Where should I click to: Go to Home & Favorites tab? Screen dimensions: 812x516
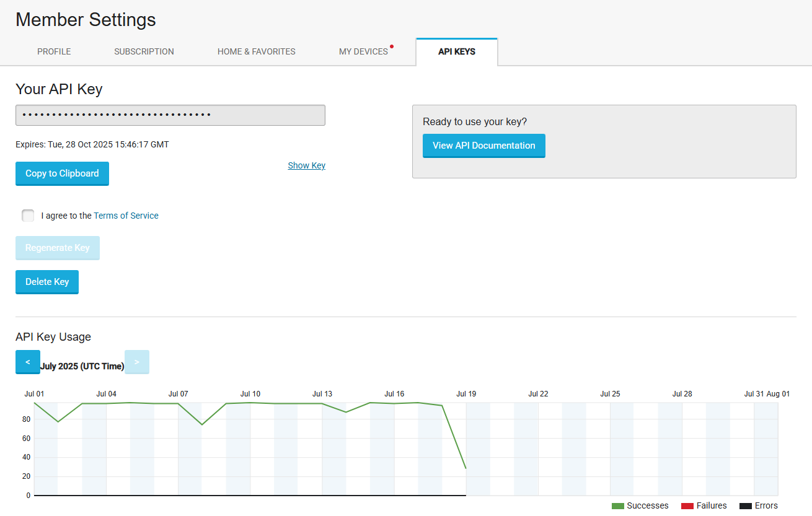[256, 51]
